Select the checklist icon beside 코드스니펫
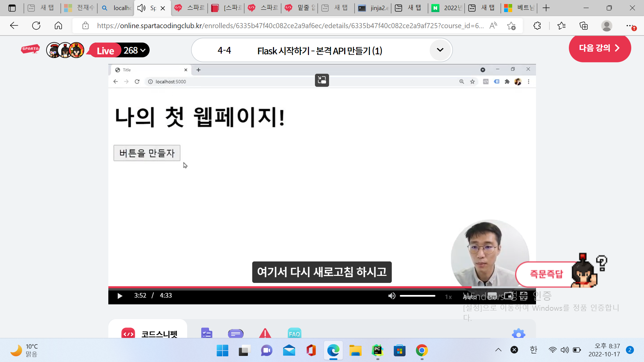644x362 pixels. 207,333
